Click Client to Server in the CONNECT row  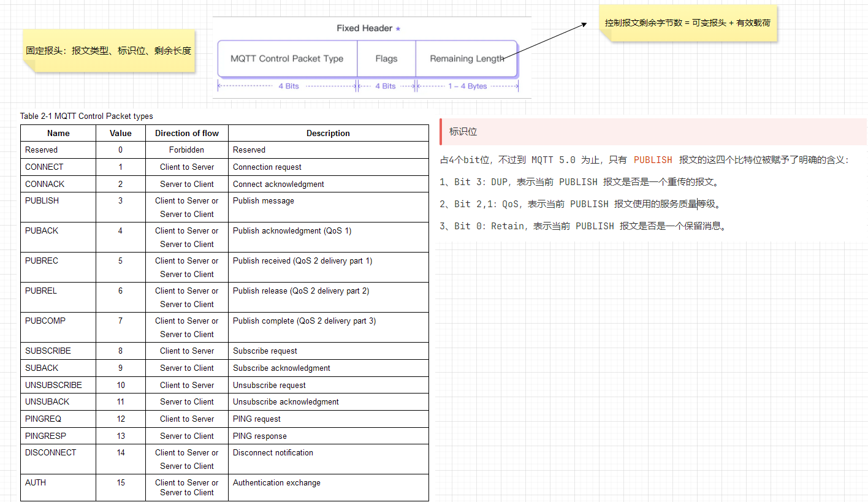click(x=187, y=167)
